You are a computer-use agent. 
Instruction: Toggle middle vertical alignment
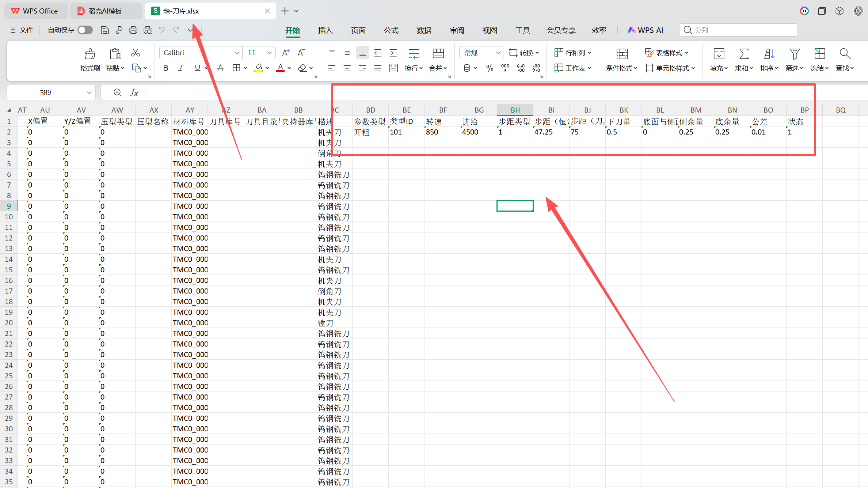pyautogui.click(x=347, y=53)
